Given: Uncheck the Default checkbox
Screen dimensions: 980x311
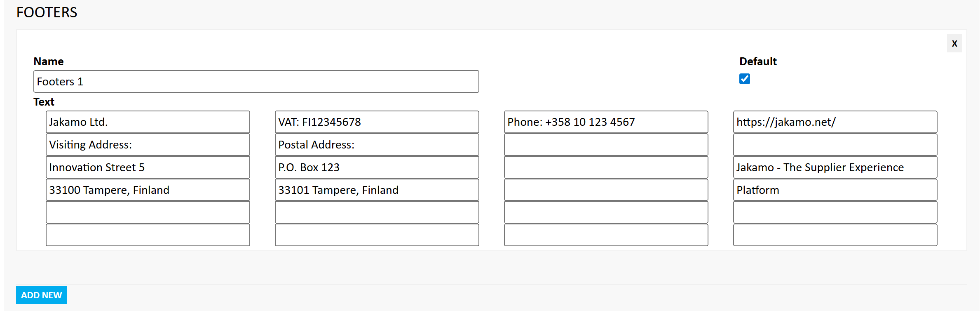Looking at the screenshot, I should 745,79.
